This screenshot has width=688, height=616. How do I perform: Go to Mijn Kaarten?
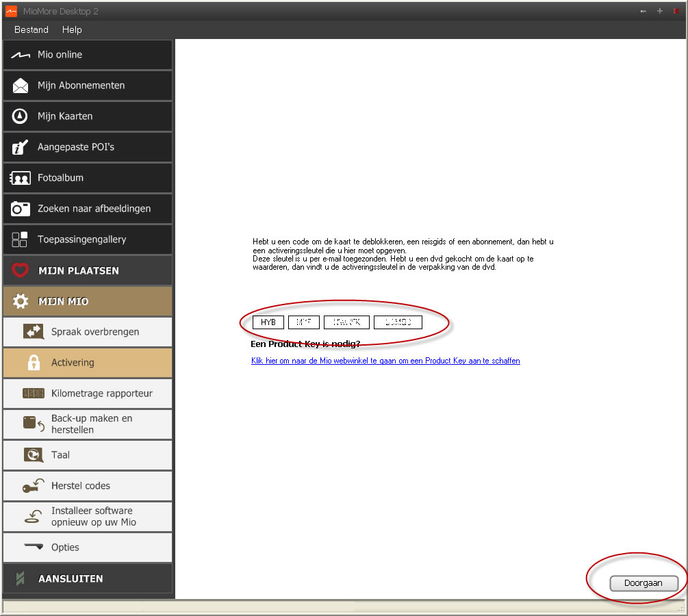click(88, 116)
